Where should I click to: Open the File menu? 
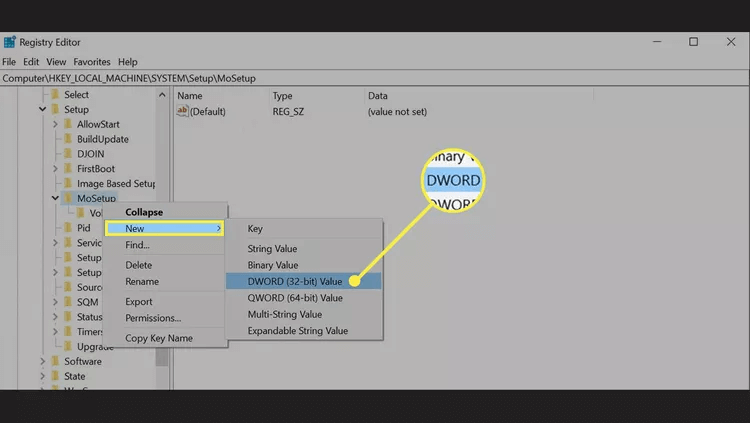[9, 62]
